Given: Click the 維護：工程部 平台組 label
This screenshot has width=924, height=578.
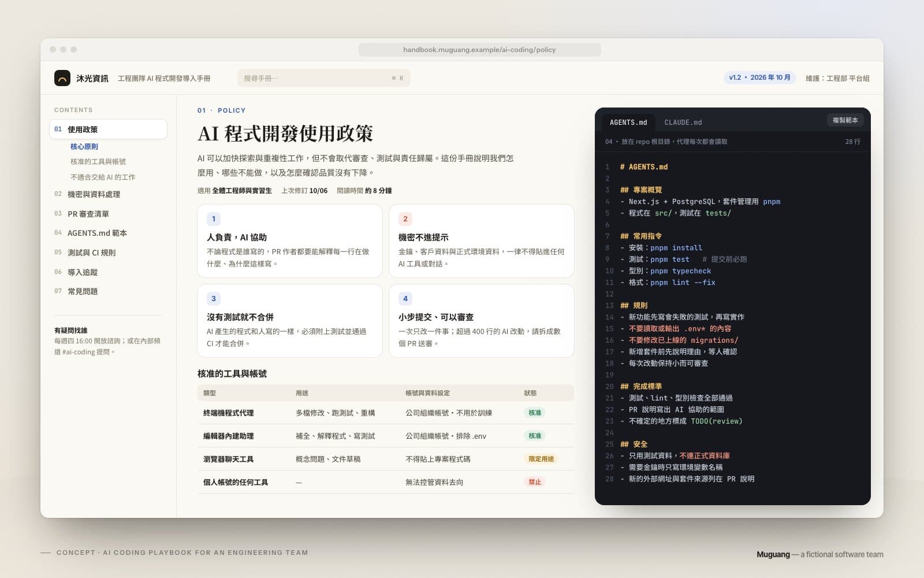Looking at the screenshot, I should (837, 79).
